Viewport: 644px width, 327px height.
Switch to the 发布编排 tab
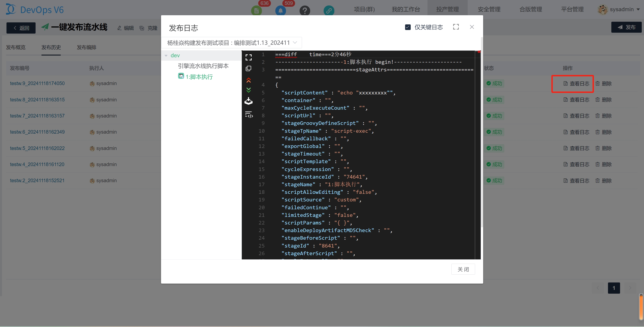pyautogui.click(x=86, y=47)
